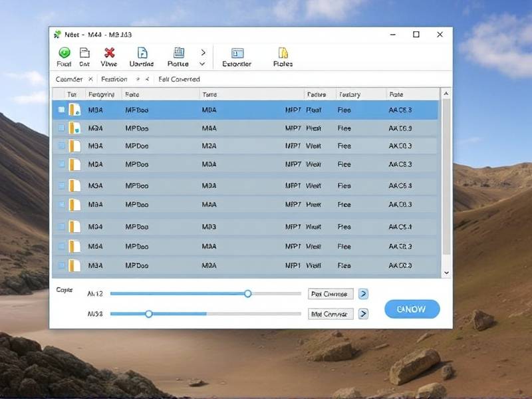Click the handle on the upper volume slider
Image resolution: width=532 pixels, height=399 pixels.
click(x=248, y=293)
